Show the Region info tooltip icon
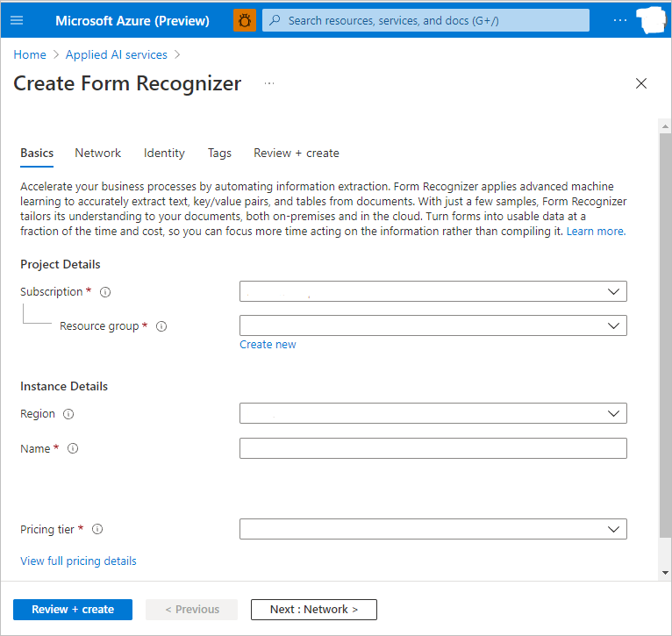This screenshot has width=672, height=636. tap(68, 414)
